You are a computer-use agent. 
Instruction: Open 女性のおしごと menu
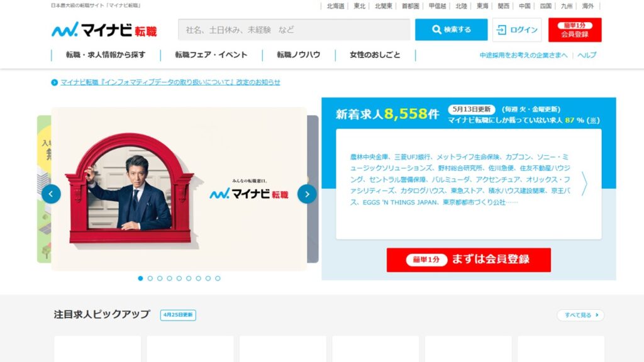tap(375, 55)
